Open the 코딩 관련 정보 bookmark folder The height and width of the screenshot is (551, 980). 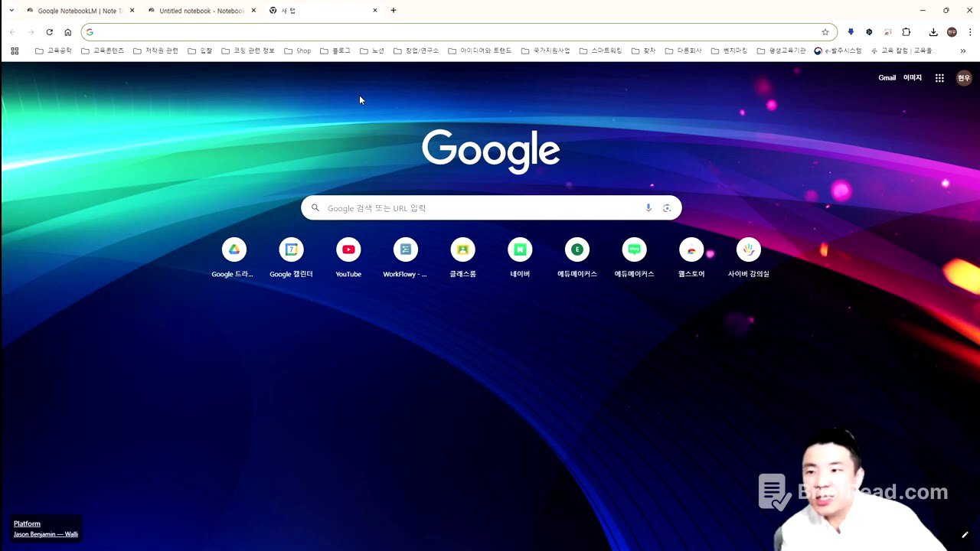coord(248,51)
